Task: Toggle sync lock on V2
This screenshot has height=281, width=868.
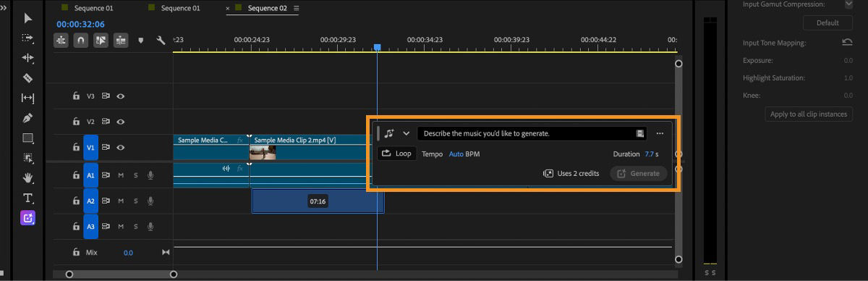Action: 106,122
